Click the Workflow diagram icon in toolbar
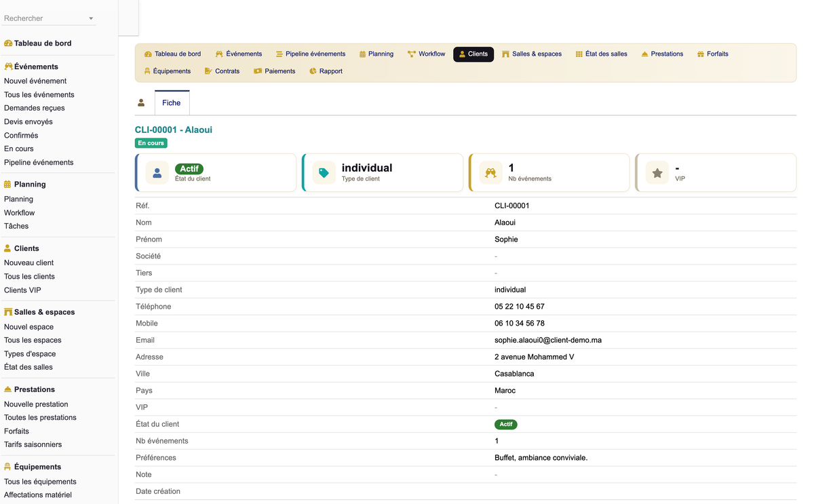Viewport: 814px width, 504px height. 411,54
